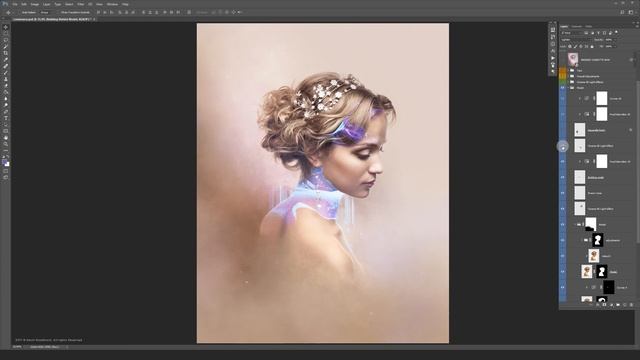Click the create new layer icon

click(624, 305)
